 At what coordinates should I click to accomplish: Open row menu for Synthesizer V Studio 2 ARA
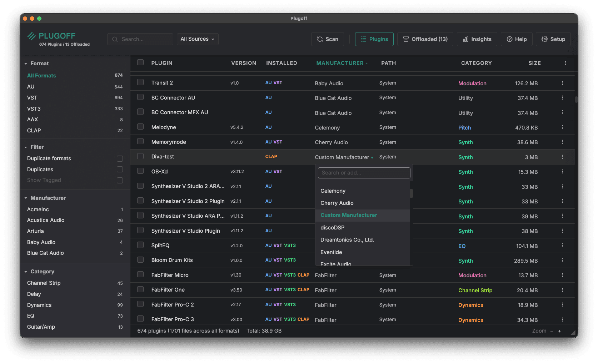562,187
